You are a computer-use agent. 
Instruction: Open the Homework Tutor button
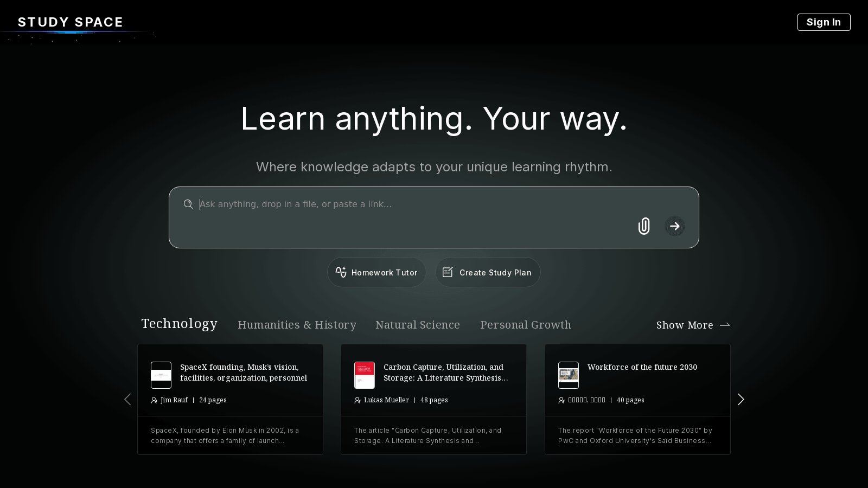click(376, 272)
